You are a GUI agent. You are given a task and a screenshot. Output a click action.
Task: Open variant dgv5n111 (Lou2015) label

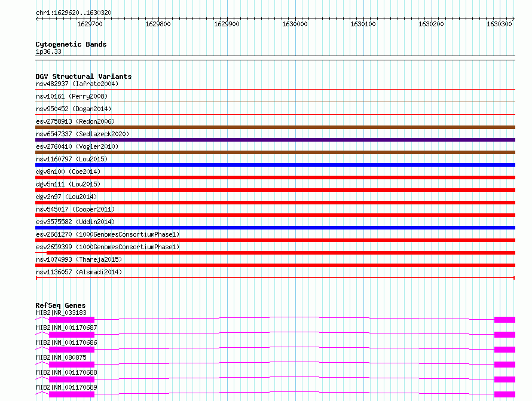point(68,184)
